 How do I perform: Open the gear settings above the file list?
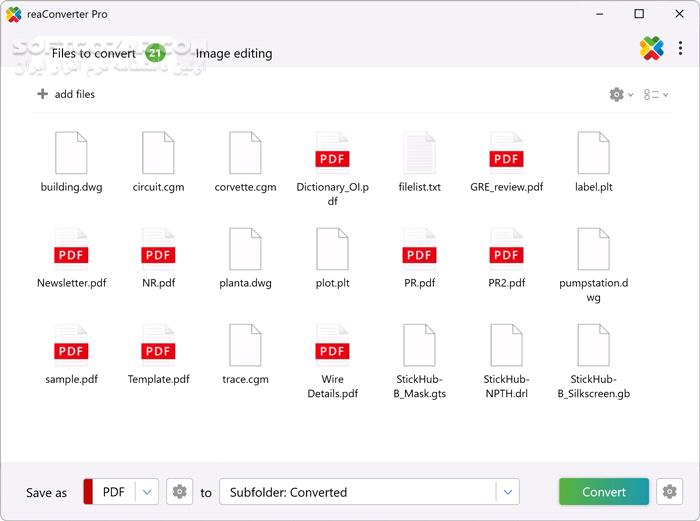point(616,94)
